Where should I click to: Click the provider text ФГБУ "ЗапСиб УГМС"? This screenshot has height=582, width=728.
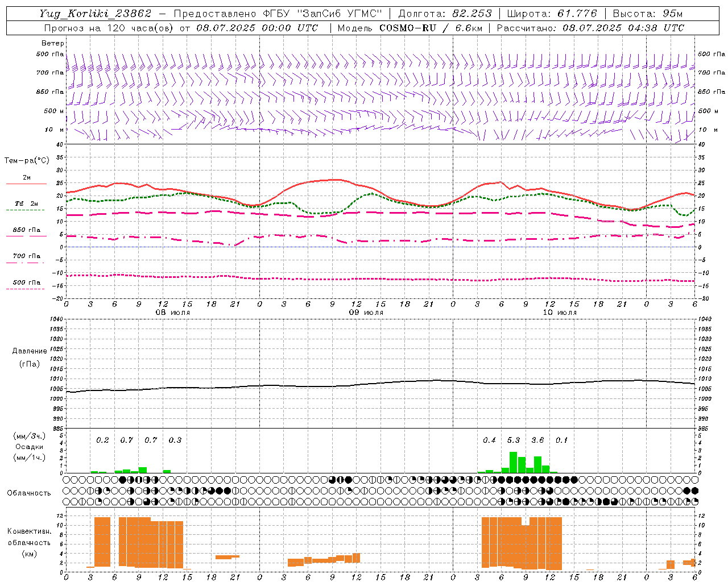click(x=323, y=14)
